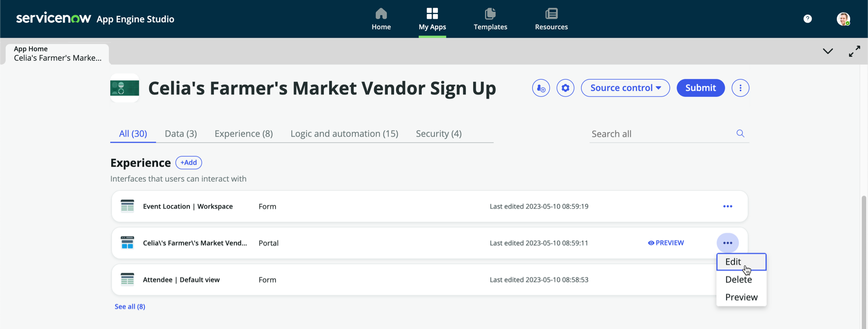This screenshot has height=329, width=868.
Task: Click Last edited 2023-05-10 08:59:19 text
Action: [539, 206]
